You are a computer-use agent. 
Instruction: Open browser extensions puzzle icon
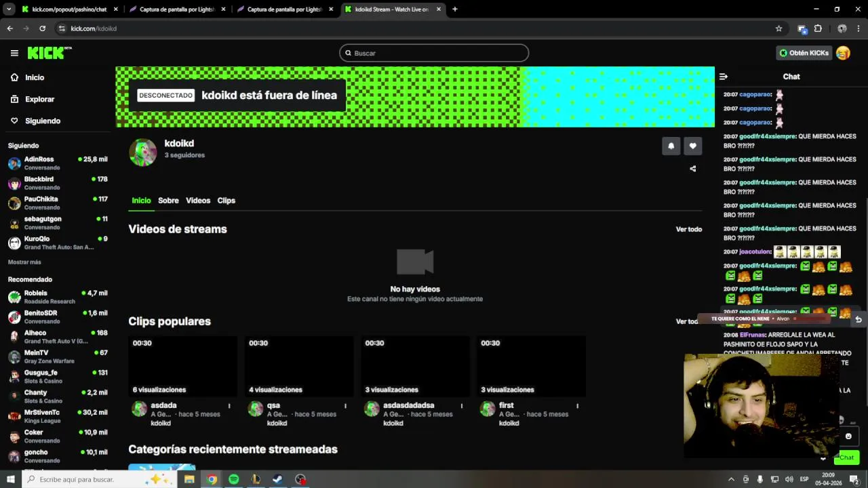[x=818, y=28]
